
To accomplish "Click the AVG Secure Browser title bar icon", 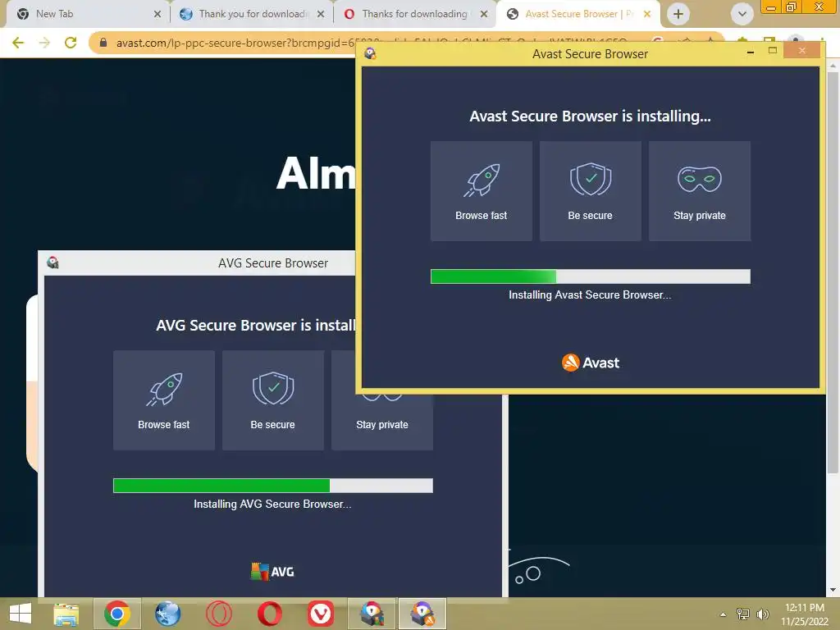I will (x=52, y=262).
